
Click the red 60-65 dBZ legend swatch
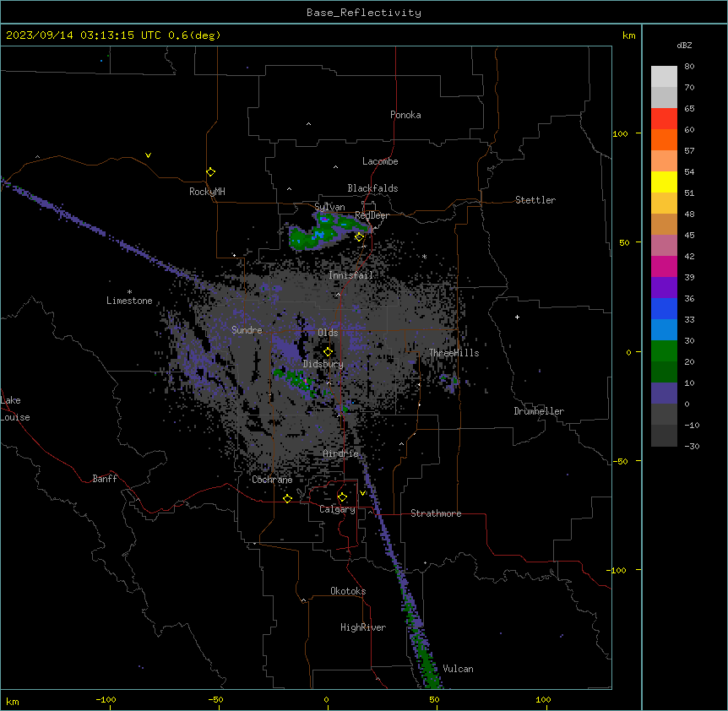point(664,119)
